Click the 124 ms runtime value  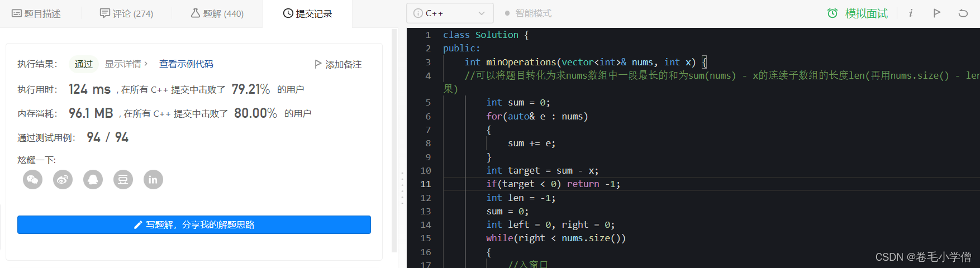click(x=89, y=89)
